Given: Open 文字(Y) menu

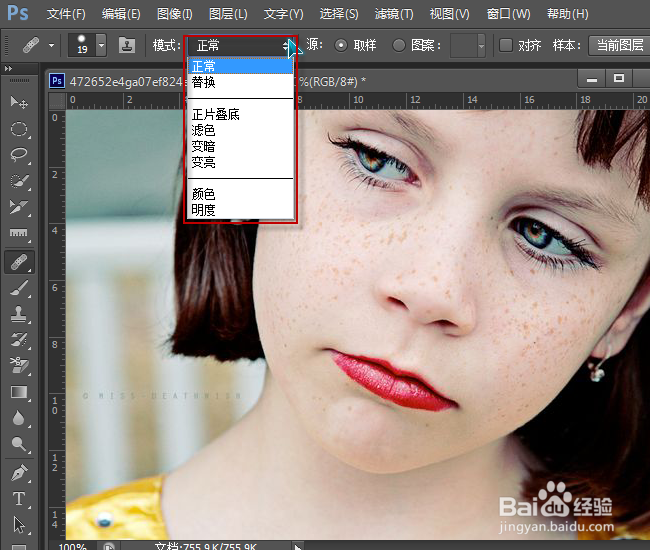Looking at the screenshot, I should point(284,14).
